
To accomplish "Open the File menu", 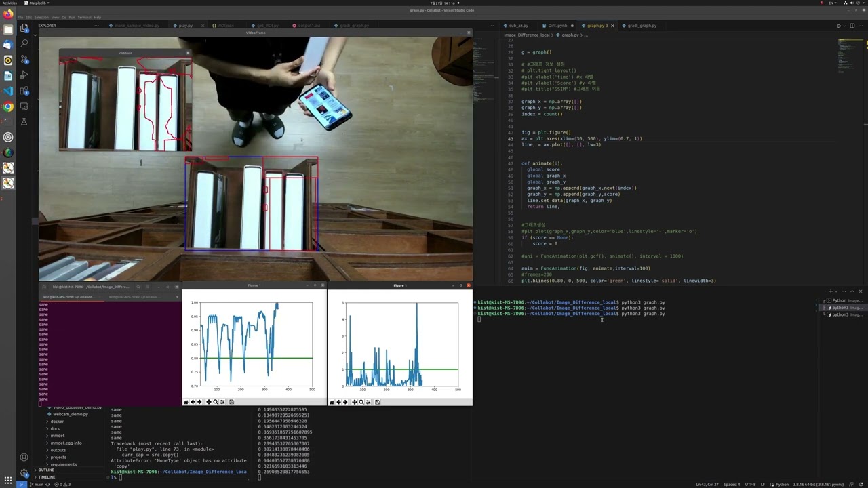I will tap(20, 17).
